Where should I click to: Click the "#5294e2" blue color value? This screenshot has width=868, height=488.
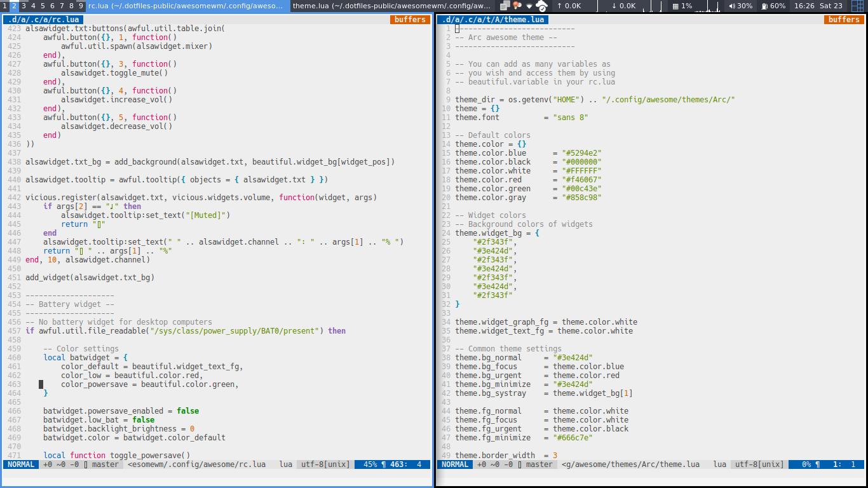(x=581, y=153)
